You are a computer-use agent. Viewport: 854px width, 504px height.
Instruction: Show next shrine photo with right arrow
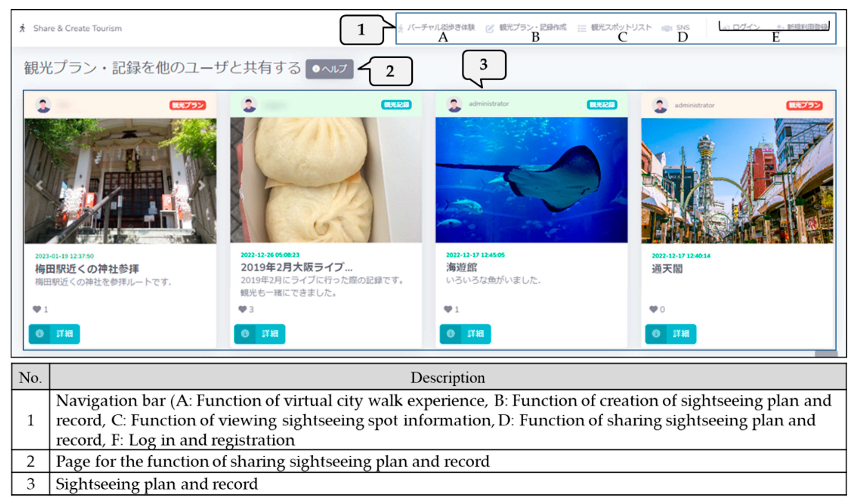point(202,185)
